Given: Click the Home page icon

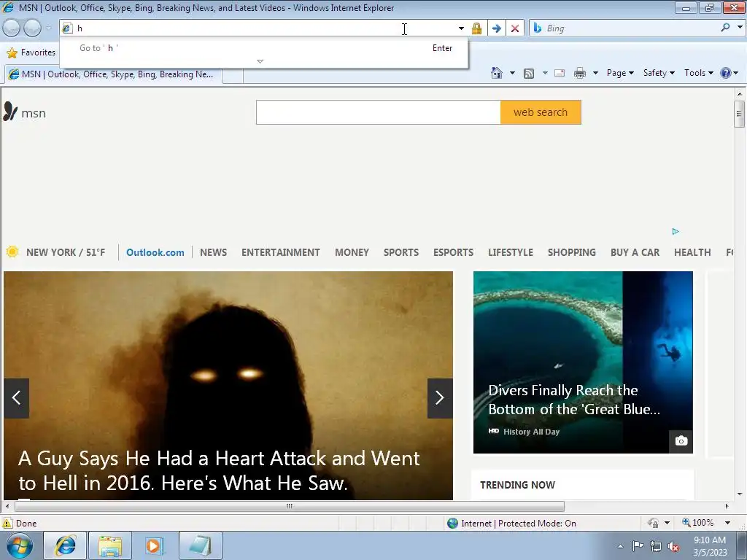Looking at the screenshot, I should pyautogui.click(x=496, y=73).
